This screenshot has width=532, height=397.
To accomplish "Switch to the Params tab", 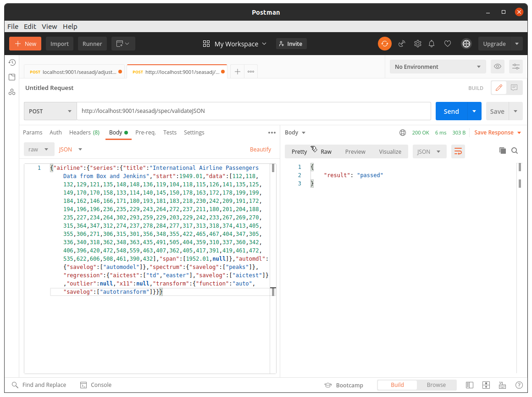I will click(33, 133).
